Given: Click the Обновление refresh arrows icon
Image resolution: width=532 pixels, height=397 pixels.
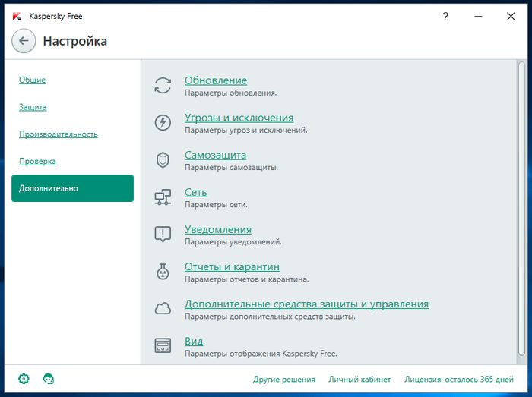Looking at the screenshot, I should (163, 86).
